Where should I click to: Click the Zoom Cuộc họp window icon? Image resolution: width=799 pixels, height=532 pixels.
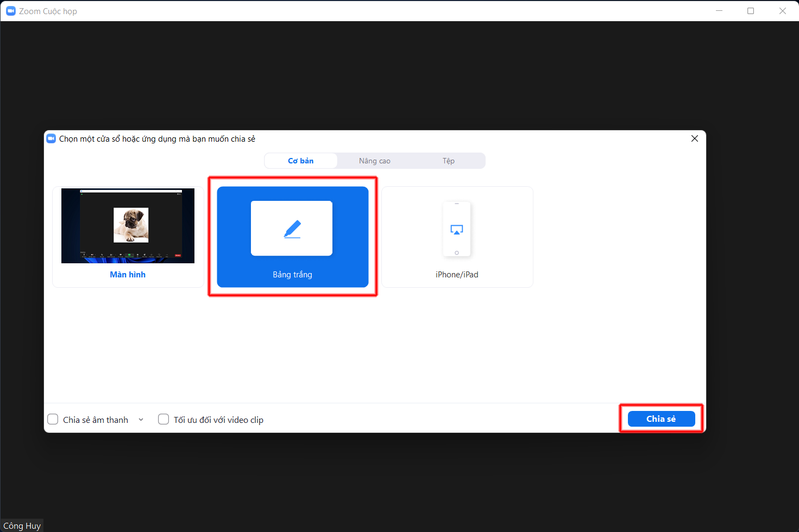11,11
